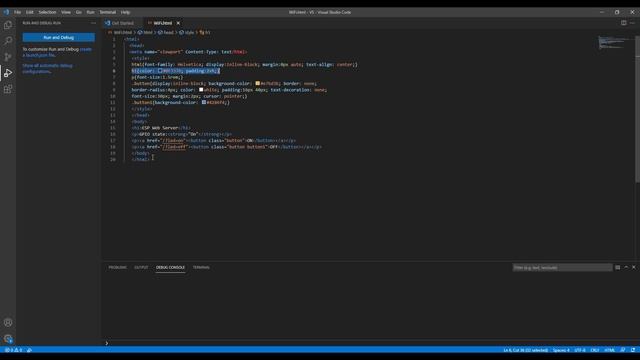640x360 pixels.
Task: Click WiFi.html in the breadcrumb
Action: pyautogui.click(x=122, y=32)
